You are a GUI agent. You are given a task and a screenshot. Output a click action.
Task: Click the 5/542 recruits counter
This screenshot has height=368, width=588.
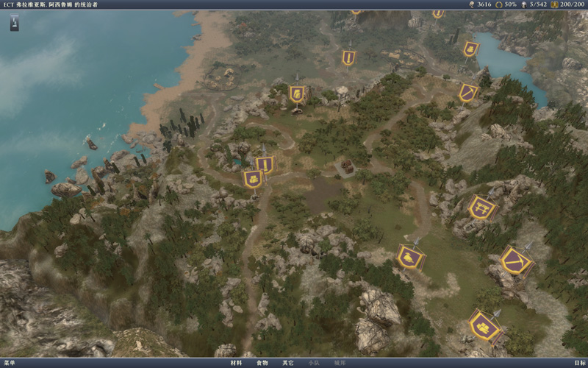pyautogui.click(x=539, y=4)
